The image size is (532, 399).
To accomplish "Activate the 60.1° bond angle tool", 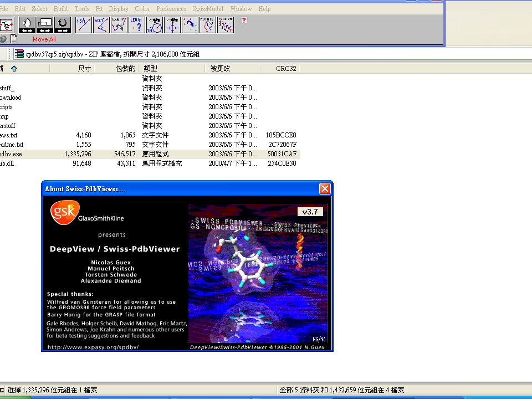I will [101, 25].
